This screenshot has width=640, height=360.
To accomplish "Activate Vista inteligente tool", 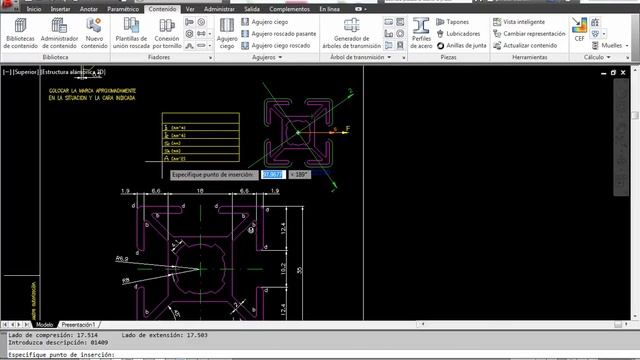I will pyautogui.click(x=519, y=22).
